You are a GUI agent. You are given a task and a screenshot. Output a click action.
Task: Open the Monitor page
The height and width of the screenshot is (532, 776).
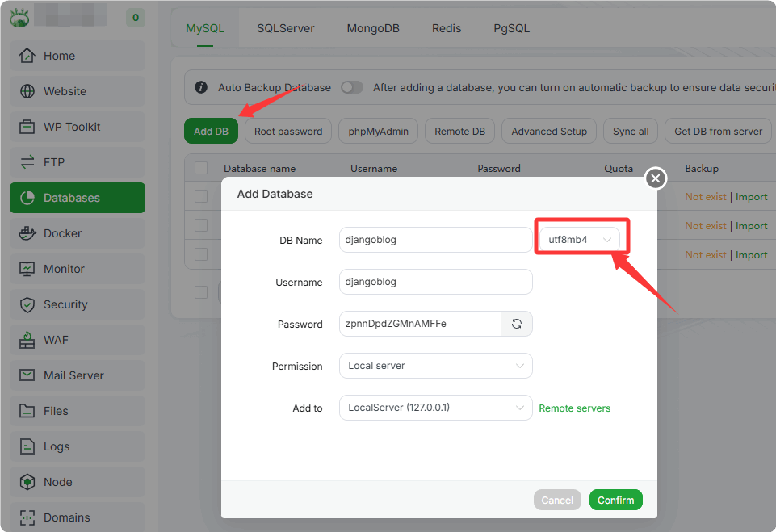click(78, 269)
